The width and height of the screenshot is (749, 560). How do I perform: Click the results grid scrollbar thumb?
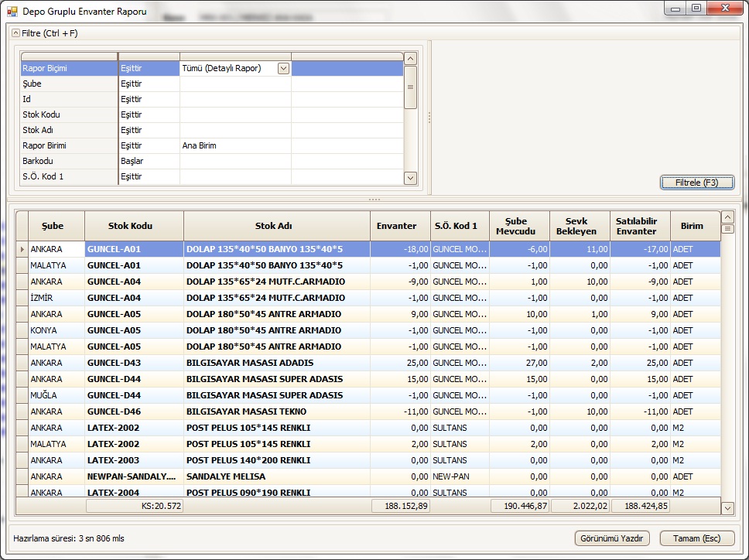[727, 229]
